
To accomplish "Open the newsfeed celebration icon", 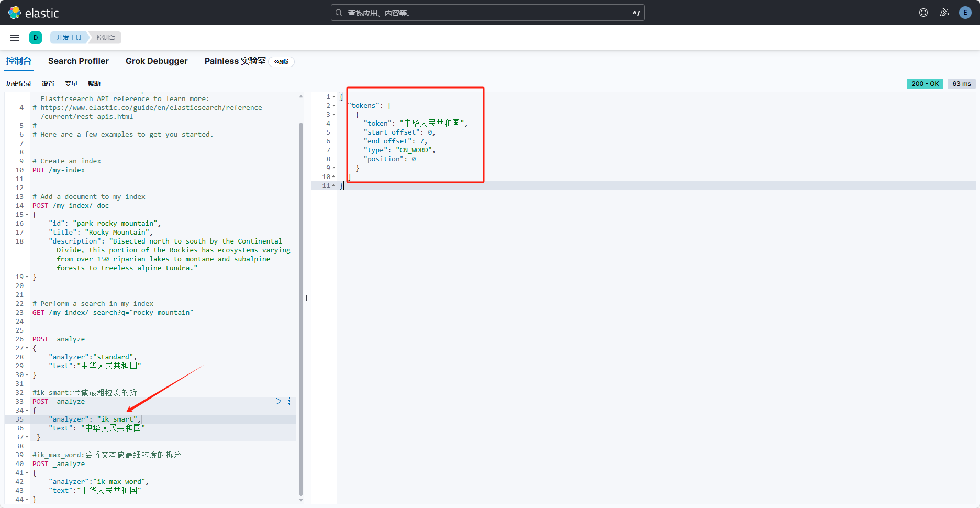I will click(944, 13).
